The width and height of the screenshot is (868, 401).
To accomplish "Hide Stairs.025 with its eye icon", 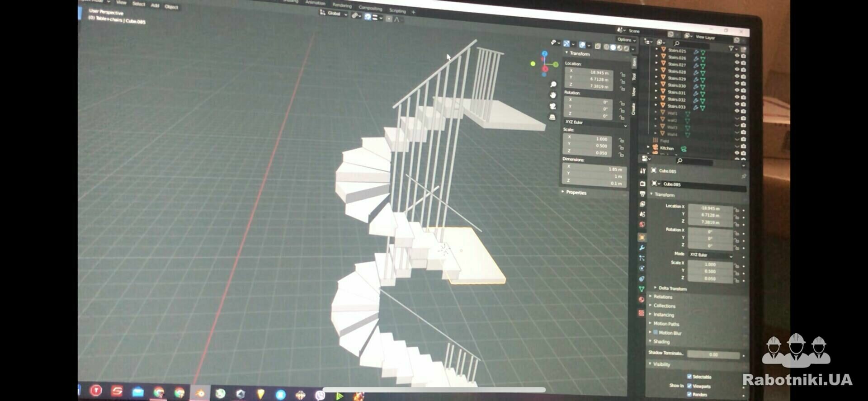I will click(736, 56).
